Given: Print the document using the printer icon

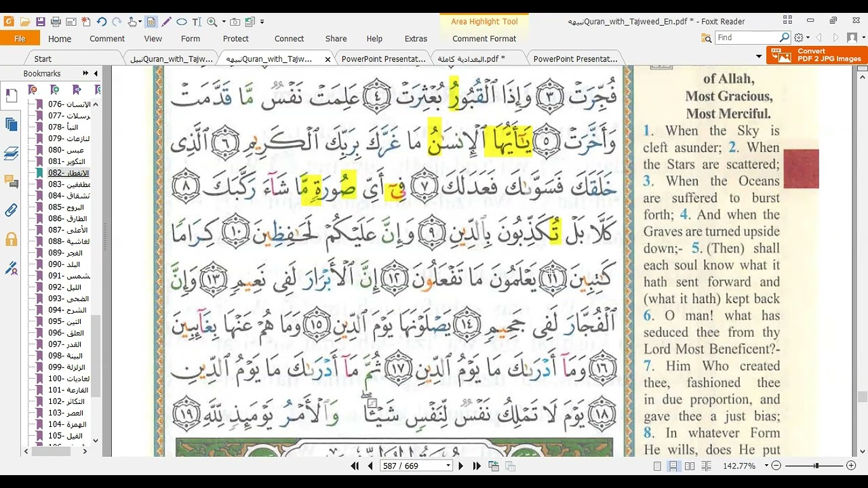Looking at the screenshot, I should point(56,22).
